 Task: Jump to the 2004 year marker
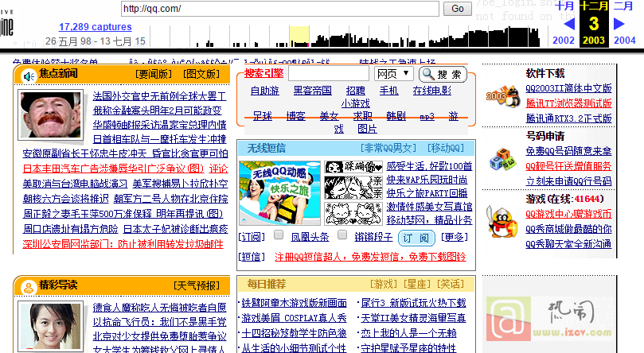point(624,41)
